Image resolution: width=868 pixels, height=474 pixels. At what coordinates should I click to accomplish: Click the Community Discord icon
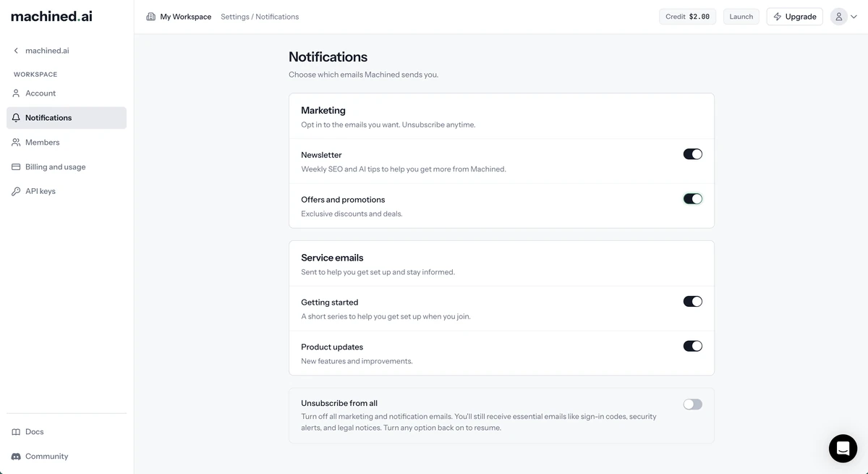pyautogui.click(x=16, y=457)
